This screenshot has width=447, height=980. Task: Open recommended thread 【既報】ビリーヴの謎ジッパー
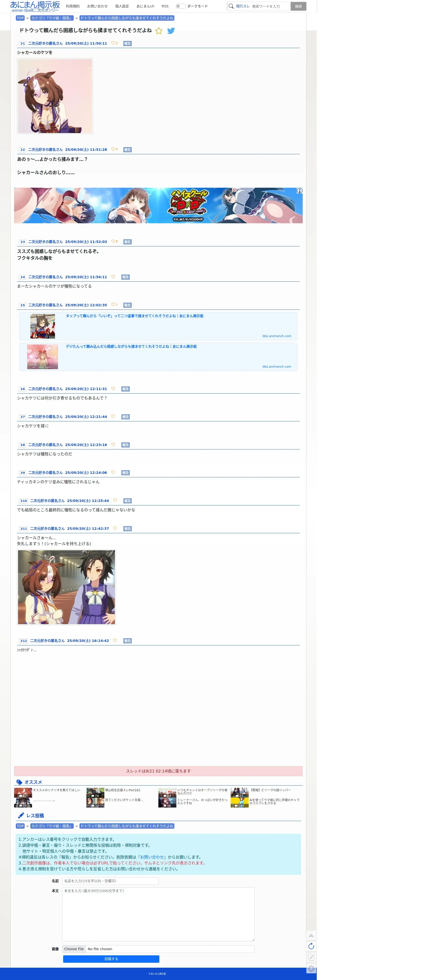[x=270, y=790]
